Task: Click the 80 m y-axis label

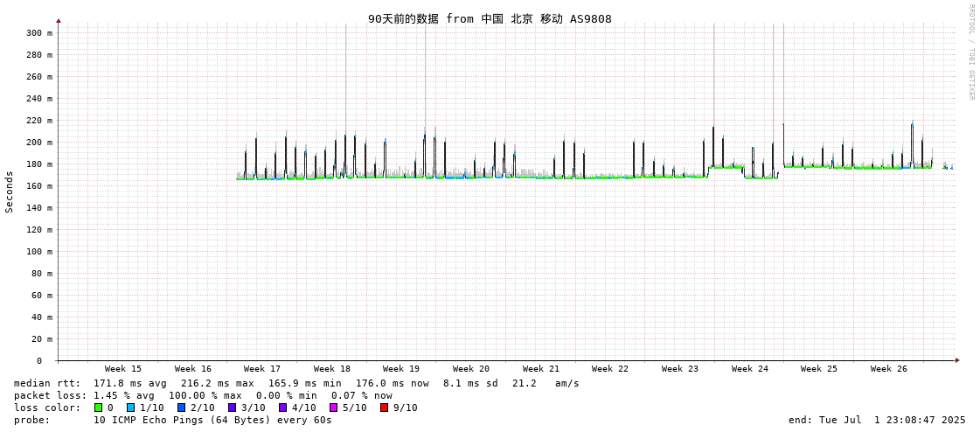Action: point(42,273)
